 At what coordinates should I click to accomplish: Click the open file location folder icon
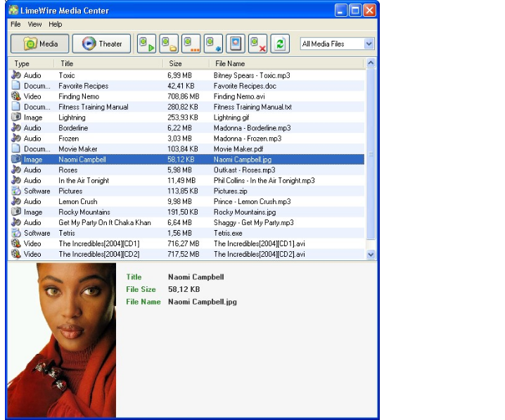click(x=169, y=44)
